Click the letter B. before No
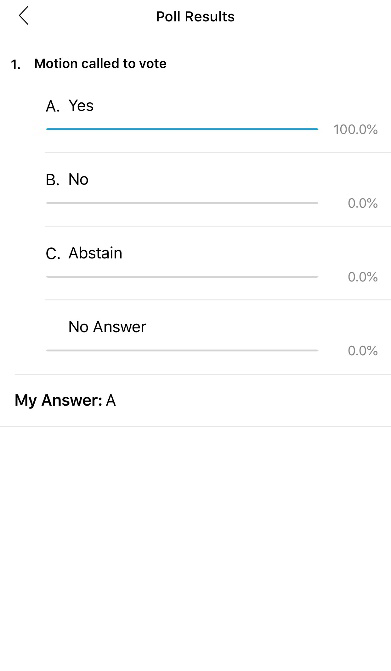This screenshot has height=671, width=391. click(53, 180)
